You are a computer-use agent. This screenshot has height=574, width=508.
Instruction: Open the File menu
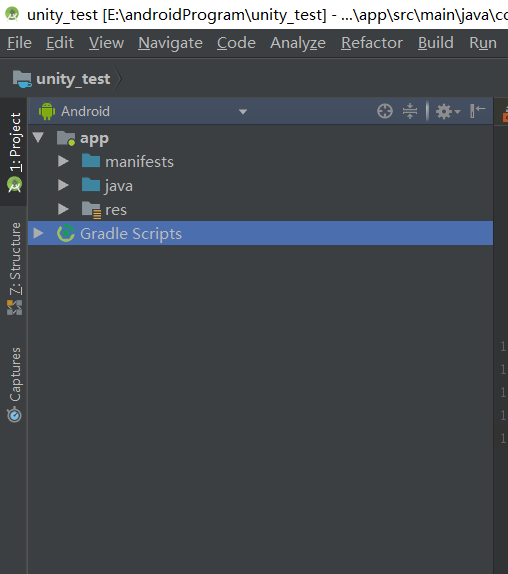[19, 43]
